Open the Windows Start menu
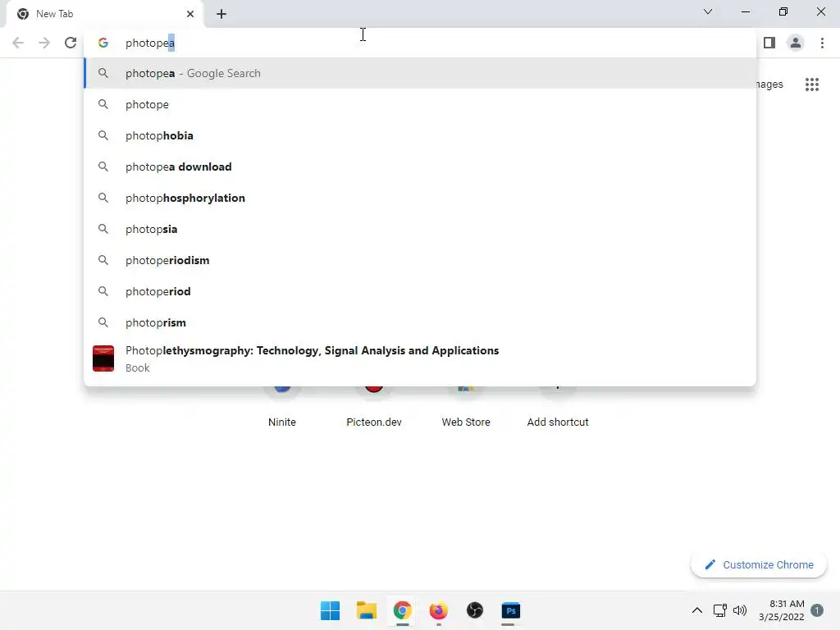Viewport: 840px width, 630px height. tap(330, 610)
